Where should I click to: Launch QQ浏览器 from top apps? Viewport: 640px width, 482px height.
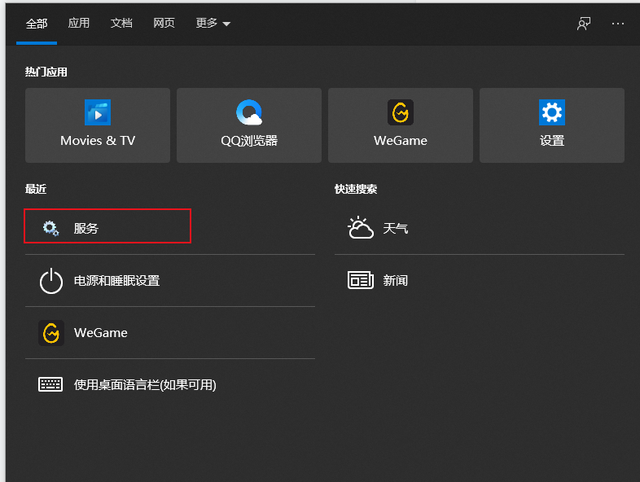coord(249,125)
